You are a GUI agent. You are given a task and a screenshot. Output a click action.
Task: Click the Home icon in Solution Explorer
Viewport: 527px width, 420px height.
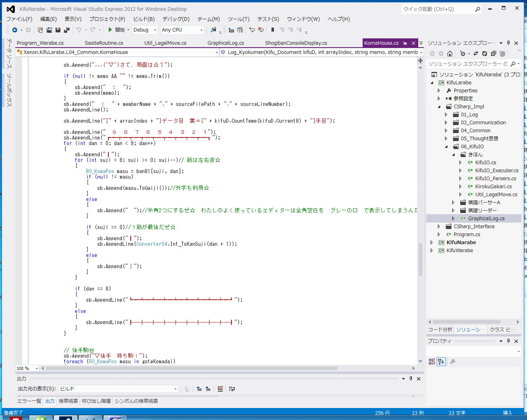pos(450,54)
